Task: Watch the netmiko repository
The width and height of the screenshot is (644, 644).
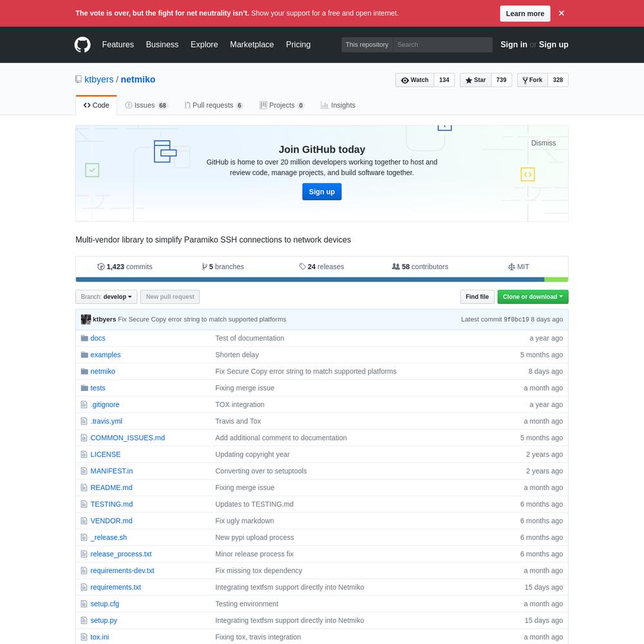Action: (x=415, y=80)
